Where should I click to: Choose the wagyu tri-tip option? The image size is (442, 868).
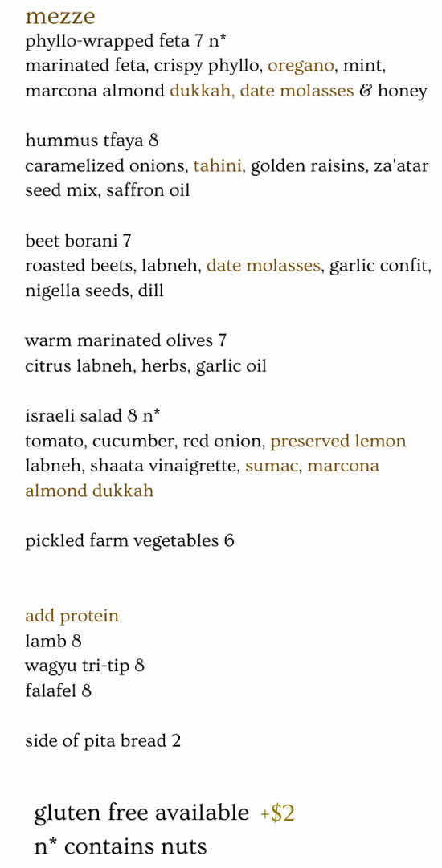84,666
